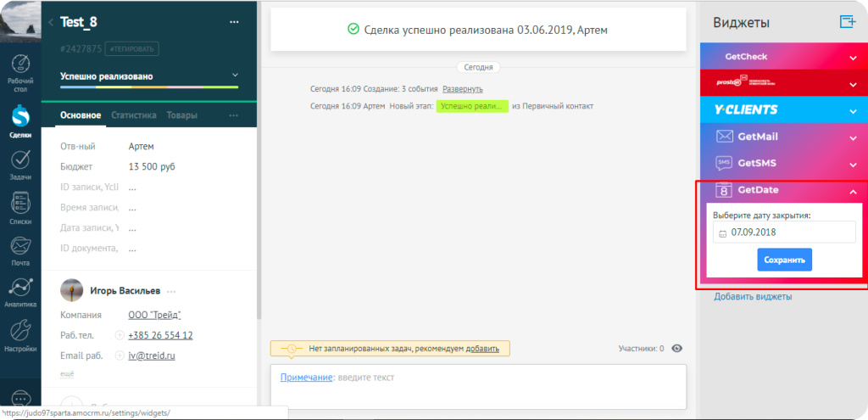Image resolution: width=868 pixels, height=420 pixels.
Task: Click the Добавить виджеты link
Action: pos(753,297)
